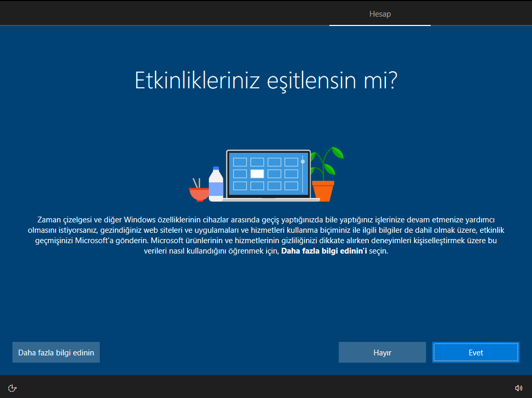Click the heading "Etkinlikleriniz eşitlensin mi?"

coord(266,81)
